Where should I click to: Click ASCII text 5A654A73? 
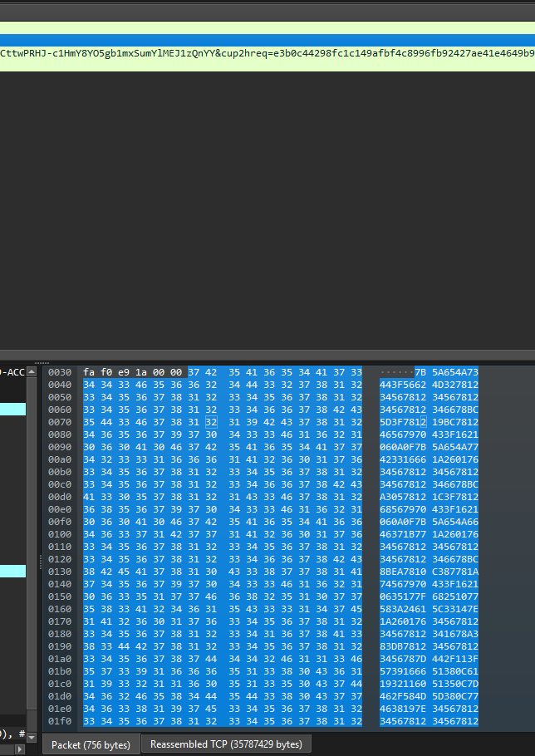[455, 372]
